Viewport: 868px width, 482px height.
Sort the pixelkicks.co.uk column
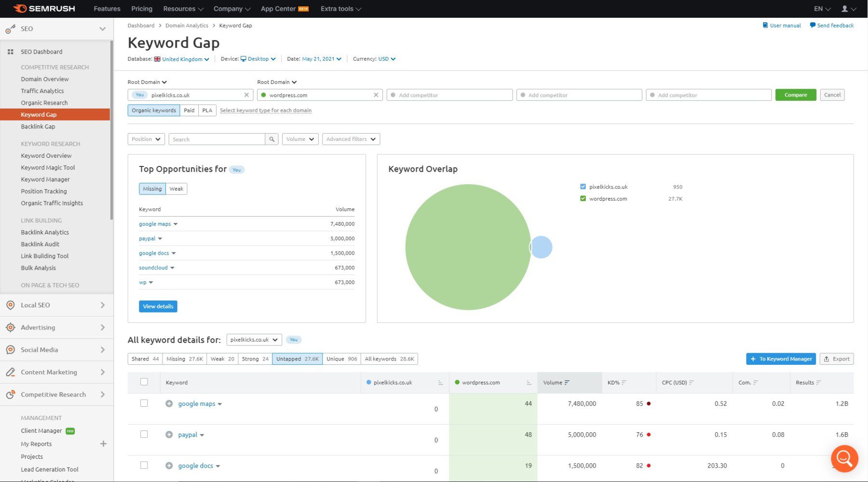(x=441, y=383)
